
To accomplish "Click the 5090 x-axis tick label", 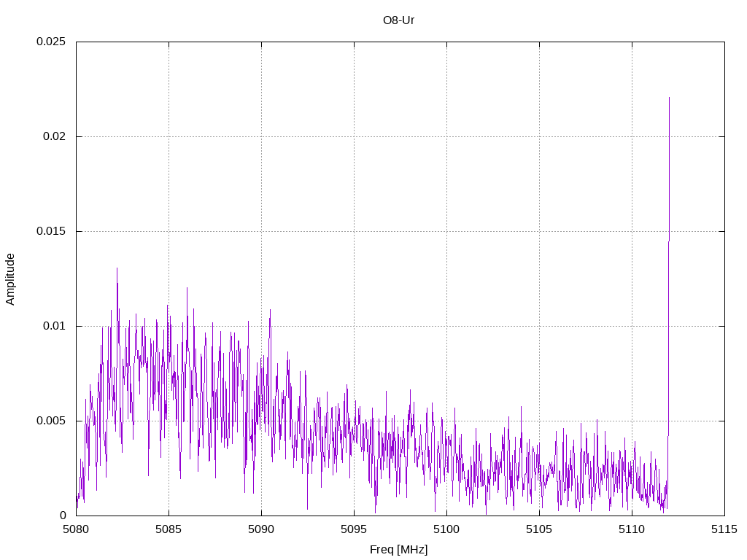I will point(261,529).
